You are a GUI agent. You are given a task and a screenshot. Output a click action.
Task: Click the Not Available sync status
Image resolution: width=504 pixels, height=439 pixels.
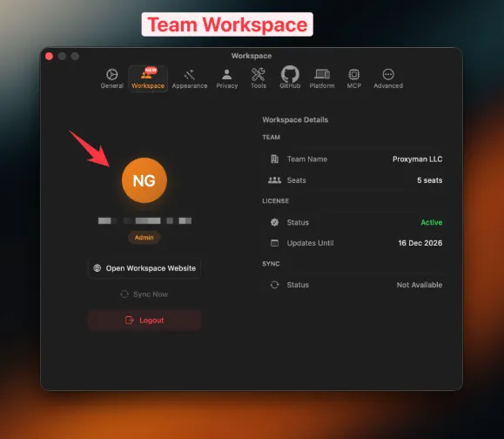click(x=420, y=285)
